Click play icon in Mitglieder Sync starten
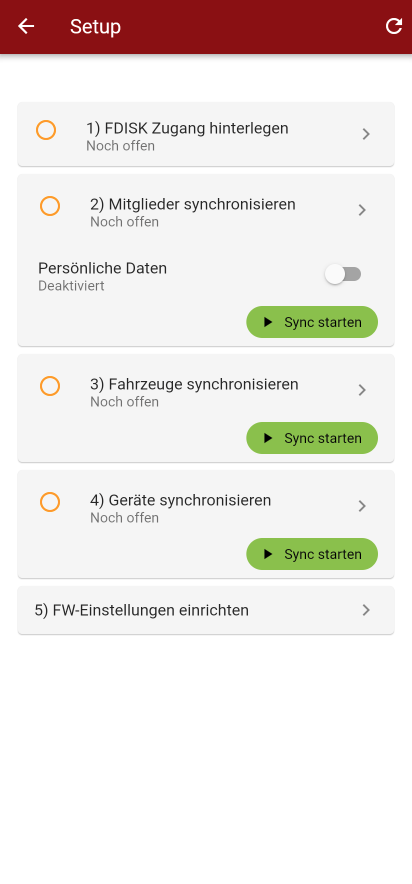The height and width of the screenshot is (884, 412). [x=268, y=322]
